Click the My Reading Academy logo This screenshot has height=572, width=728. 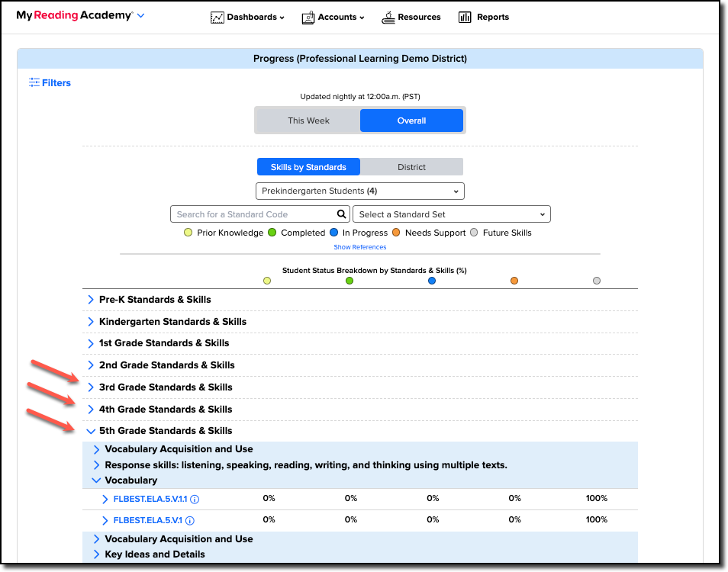tap(75, 15)
